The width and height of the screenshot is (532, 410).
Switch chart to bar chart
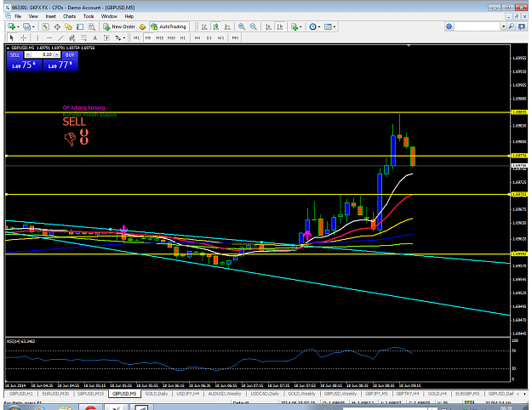pos(204,26)
